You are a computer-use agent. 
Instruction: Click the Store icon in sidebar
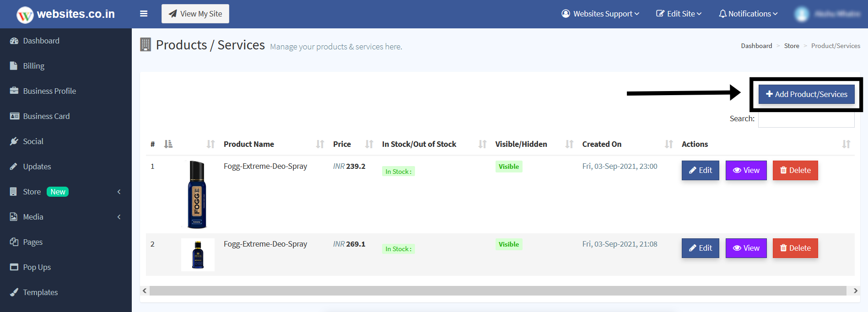pos(14,192)
